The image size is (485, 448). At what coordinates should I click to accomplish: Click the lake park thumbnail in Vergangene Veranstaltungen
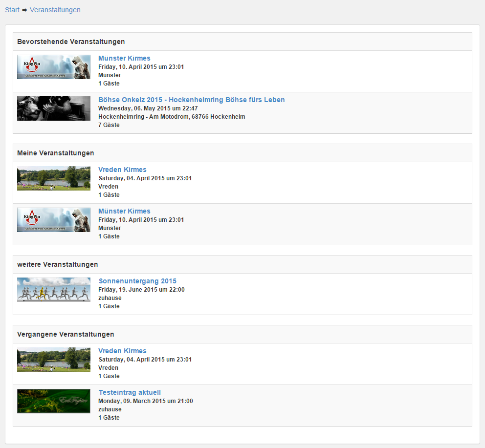coord(54,360)
